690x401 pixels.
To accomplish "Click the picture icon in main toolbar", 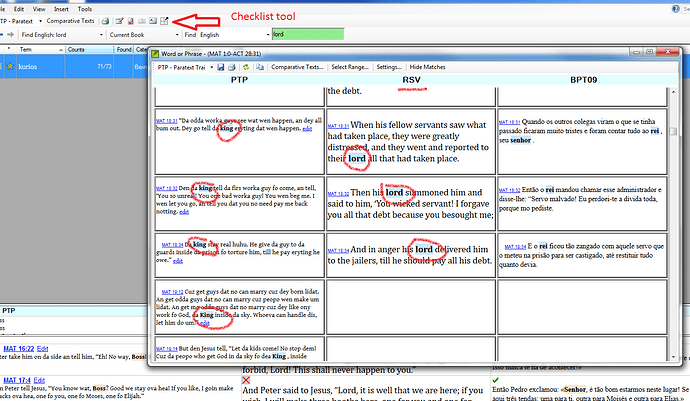I will pyautogui.click(x=153, y=21).
